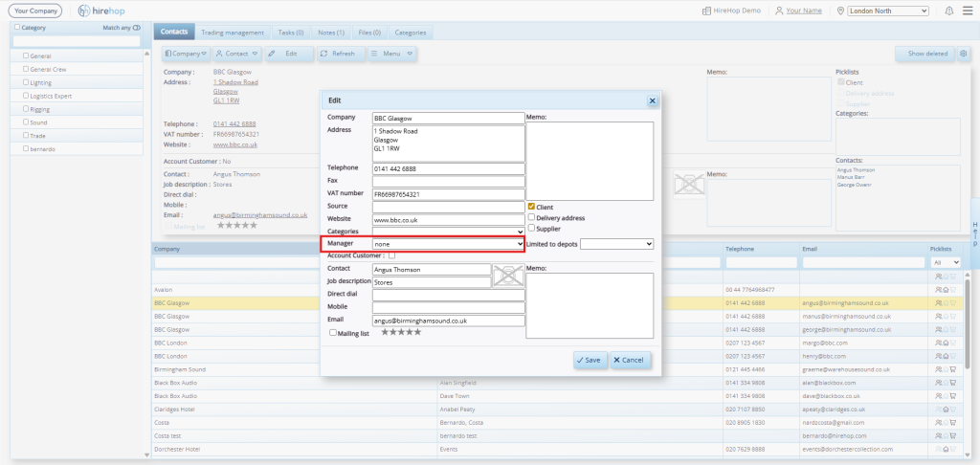Open the notifications bell

click(x=949, y=11)
